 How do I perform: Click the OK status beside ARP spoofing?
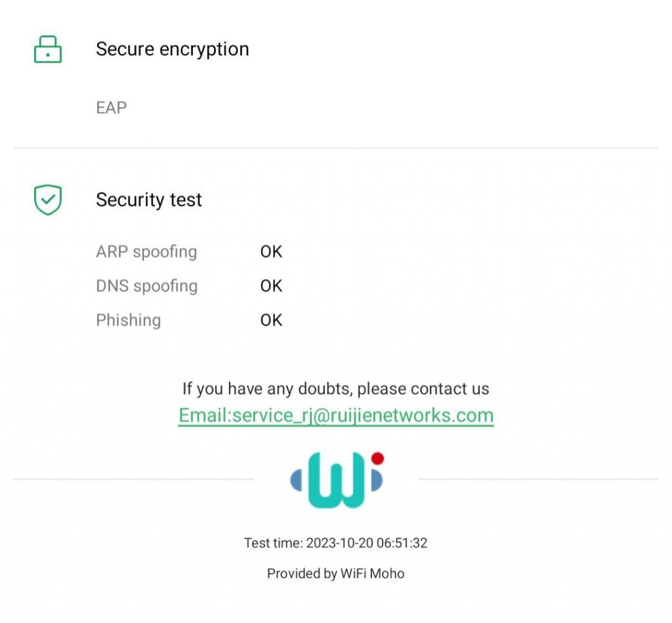click(x=271, y=251)
